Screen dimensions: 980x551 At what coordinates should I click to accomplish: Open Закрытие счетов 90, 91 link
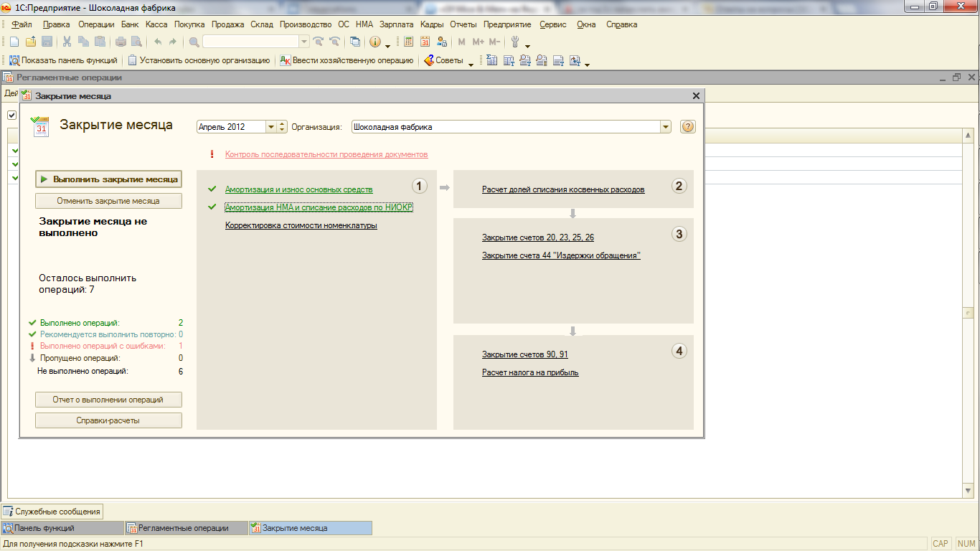(x=525, y=354)
